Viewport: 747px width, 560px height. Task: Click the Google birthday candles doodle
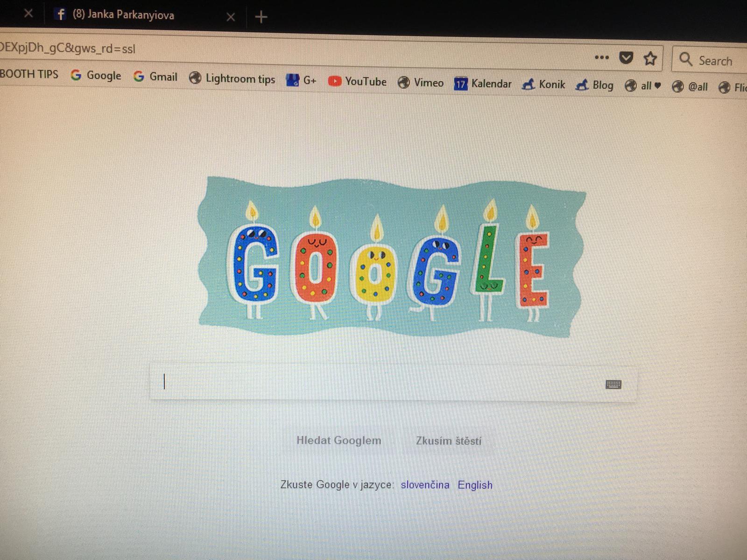click(x=391, y=257)
